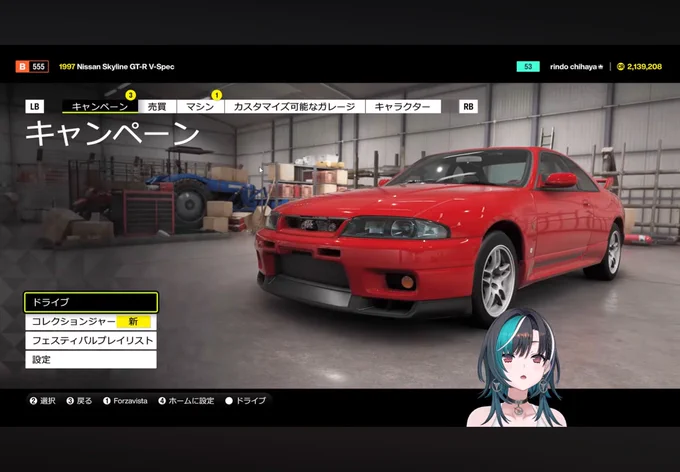This screenshot has width=680, height=472.
Task: Open the 設定 menu entry
Action: pos(91,360)
